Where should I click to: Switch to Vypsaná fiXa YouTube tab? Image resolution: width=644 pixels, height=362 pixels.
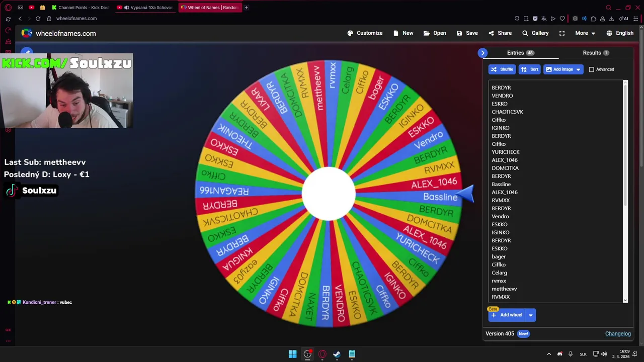tap(146, 8)
